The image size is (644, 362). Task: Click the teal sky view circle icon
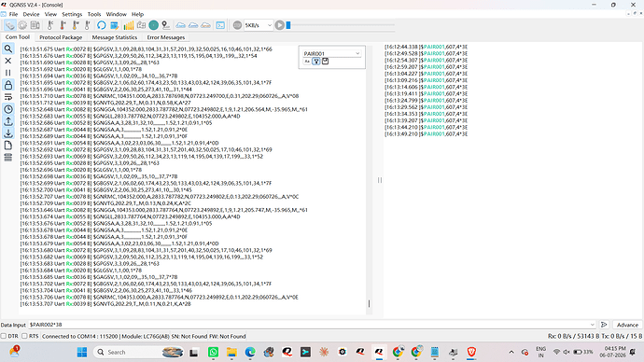tap(154, 25)
